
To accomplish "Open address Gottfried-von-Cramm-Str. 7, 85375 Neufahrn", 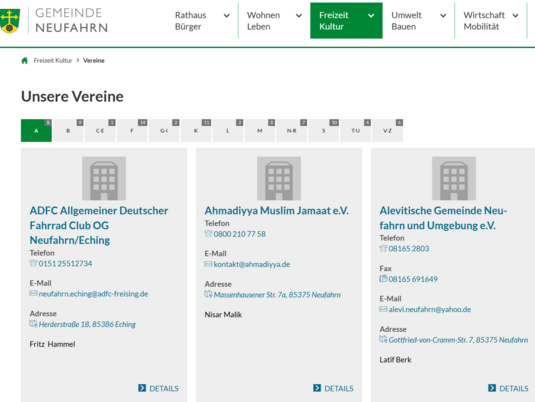I will coord(458,340).
